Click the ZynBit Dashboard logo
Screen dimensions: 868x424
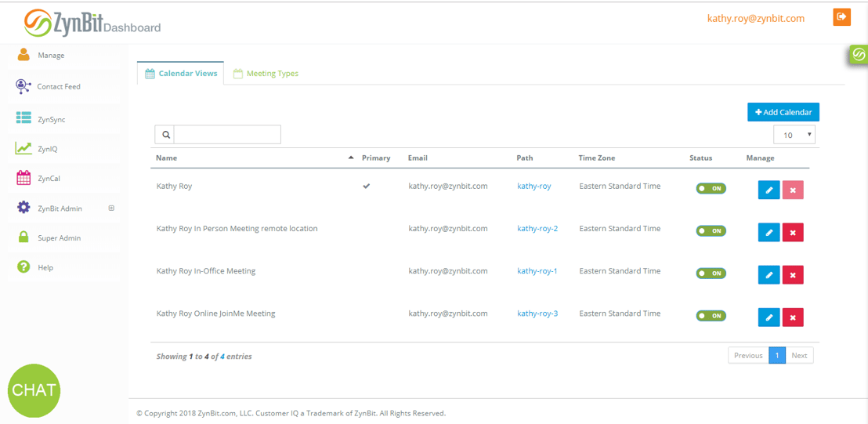click(x=92, y=24)
